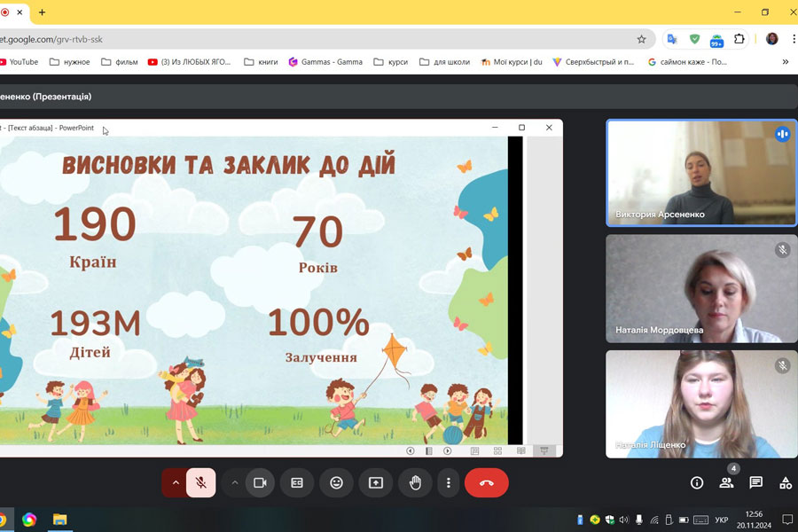Click the УКР language indicator in taskbar

click(722, 520)
